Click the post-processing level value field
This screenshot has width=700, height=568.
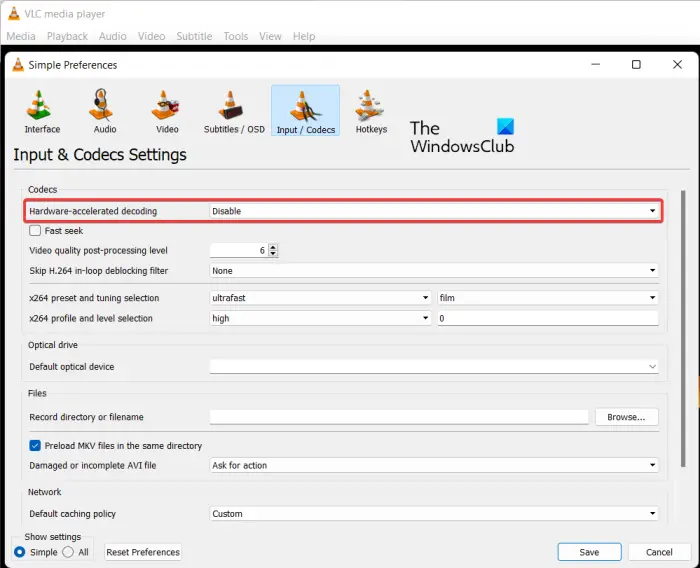(239, 251)
